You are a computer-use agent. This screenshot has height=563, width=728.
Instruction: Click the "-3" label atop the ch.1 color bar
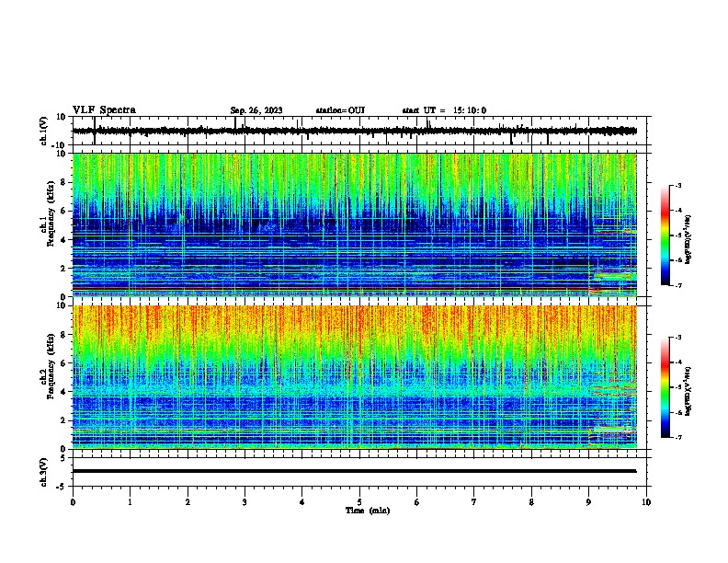click(x=677, y=185)
